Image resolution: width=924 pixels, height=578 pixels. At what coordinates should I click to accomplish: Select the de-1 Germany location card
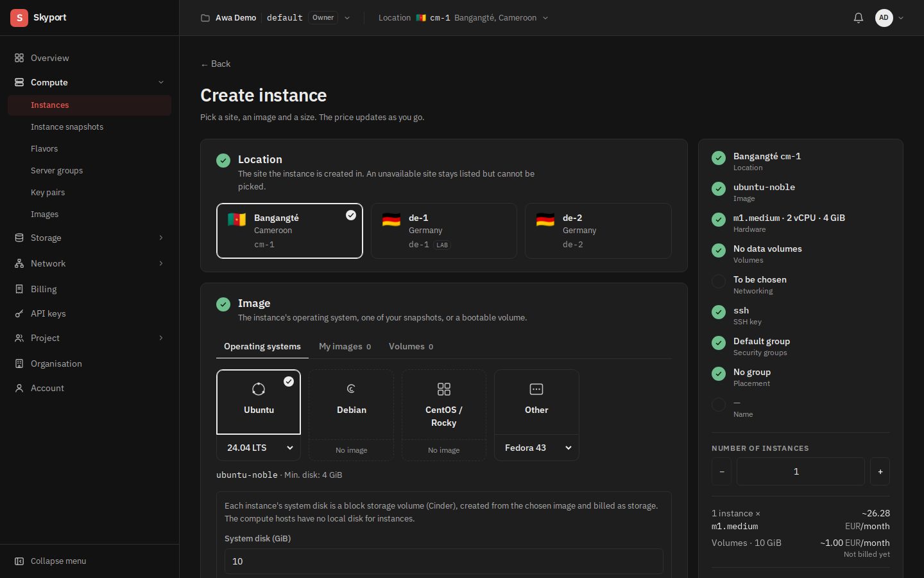click(x=444, y=231)
